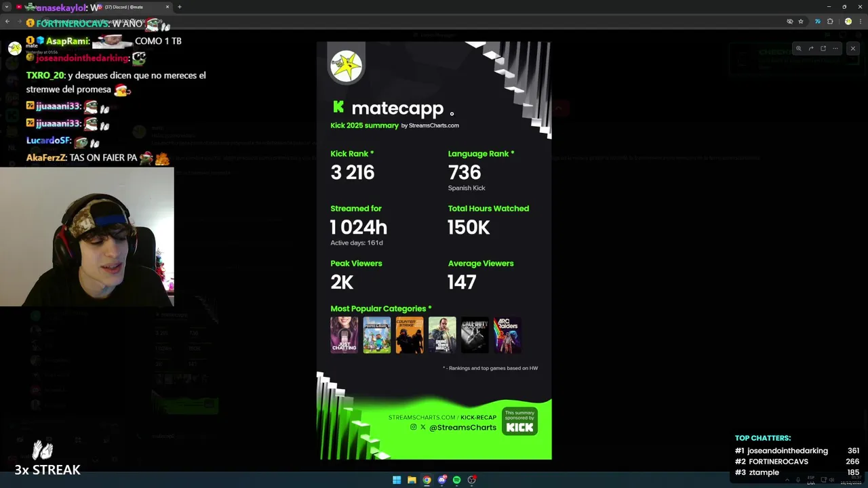The image size is (868, 488).
Task: Click the Language Rank value 736
Action: point(465,172)
